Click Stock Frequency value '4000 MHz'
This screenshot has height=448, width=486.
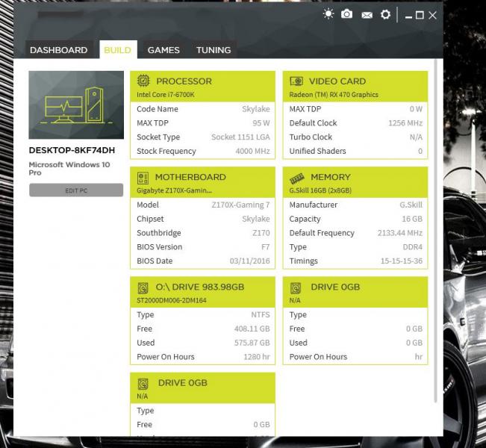tap(252, 151)
